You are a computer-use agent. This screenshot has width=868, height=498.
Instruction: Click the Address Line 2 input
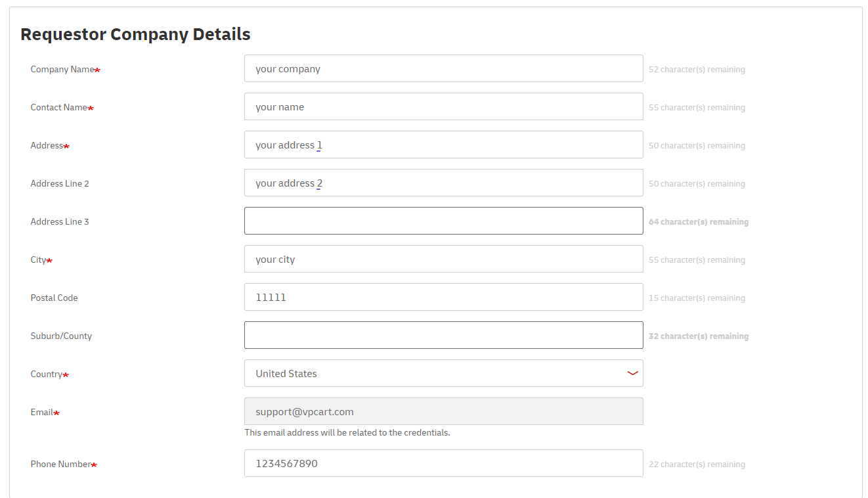[x=443, y=183]
